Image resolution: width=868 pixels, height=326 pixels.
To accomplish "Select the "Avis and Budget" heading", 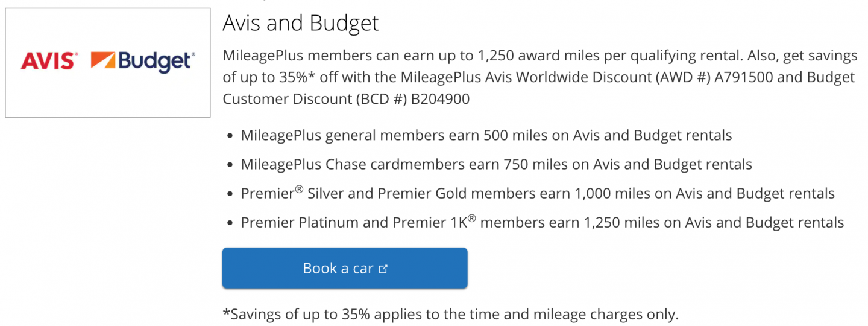I will pos(300,23).
